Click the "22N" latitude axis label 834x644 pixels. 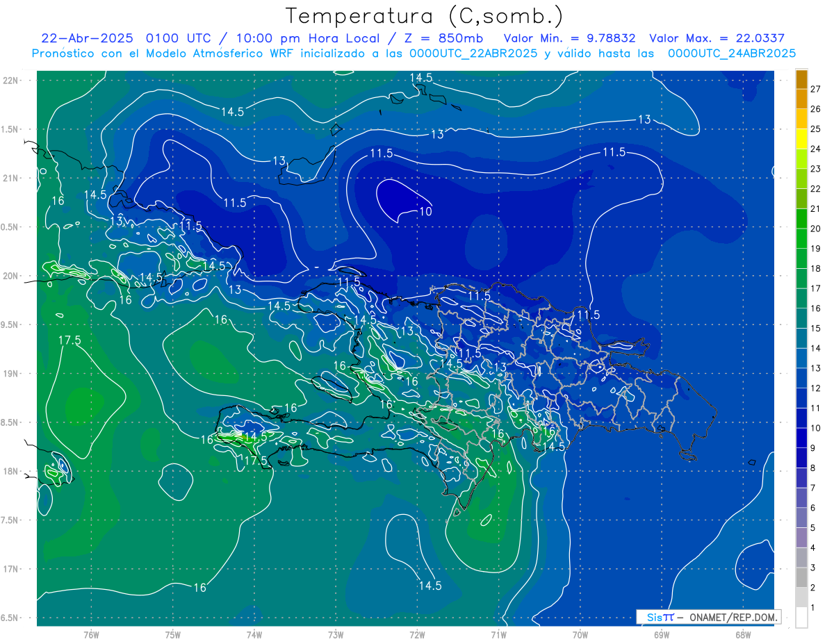[x=10, y=80]
